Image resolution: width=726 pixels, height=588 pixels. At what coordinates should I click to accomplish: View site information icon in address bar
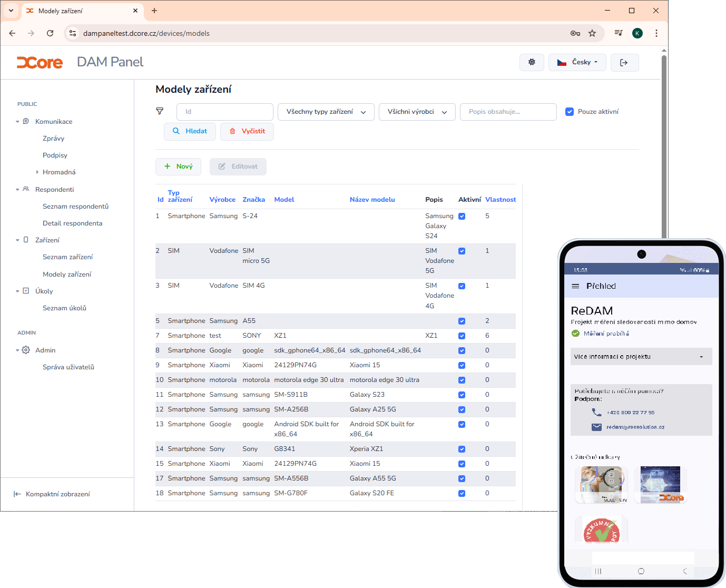(x=73, y=33)
